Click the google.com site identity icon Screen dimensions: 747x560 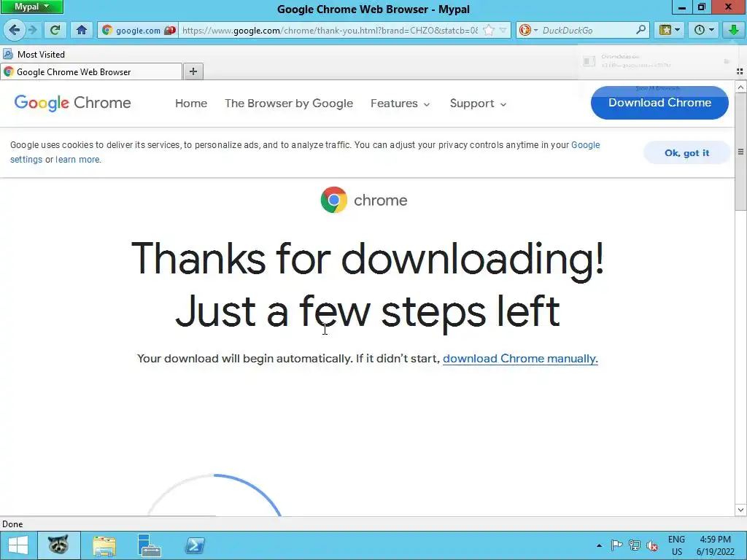point(107,30)
